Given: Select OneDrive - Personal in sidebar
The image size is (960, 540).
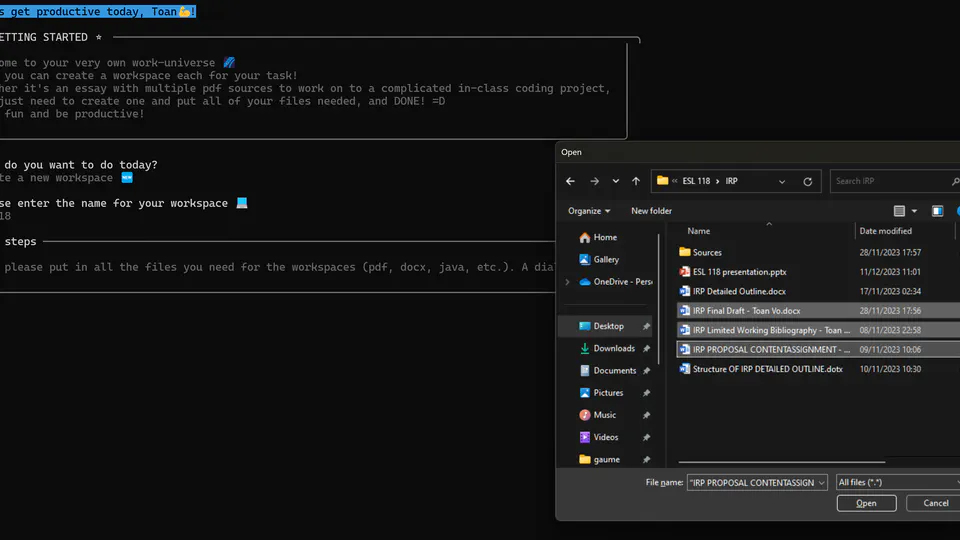Looking at the screenshot, I should click(615, 282).
